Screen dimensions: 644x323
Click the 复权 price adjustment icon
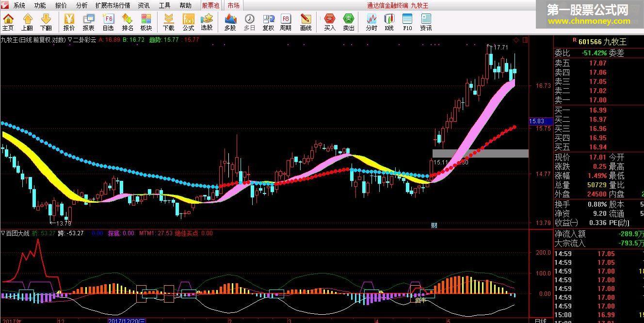[x=268, y=22]
